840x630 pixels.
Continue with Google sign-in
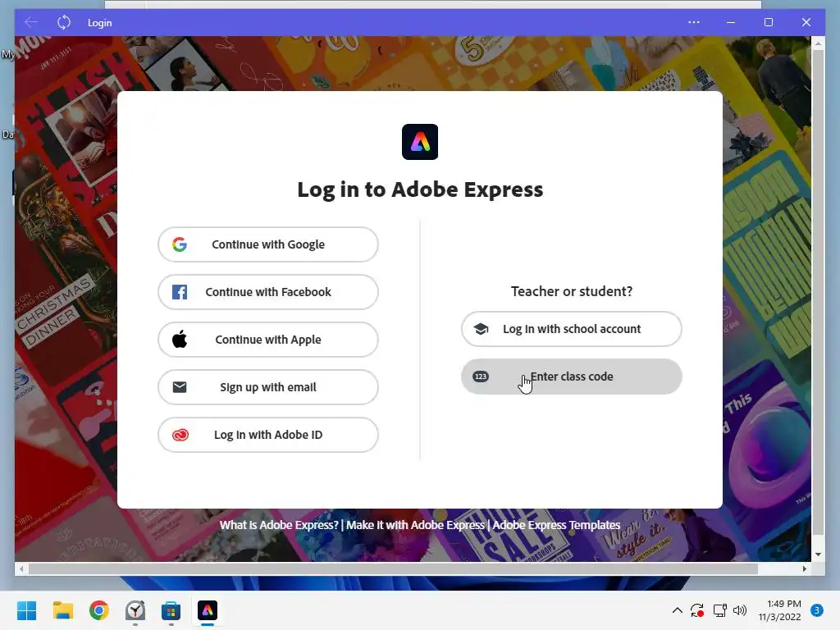[268, 244]
